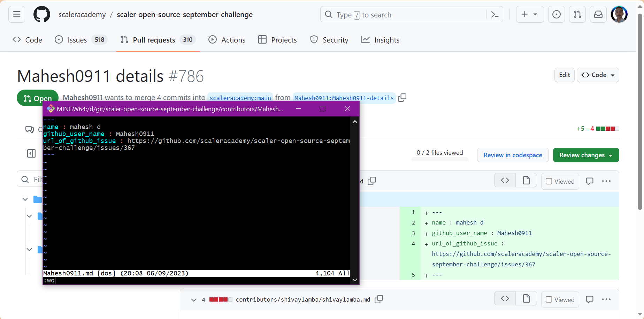
Task: Open the notifications inbox icon
Action: (598, 14)
